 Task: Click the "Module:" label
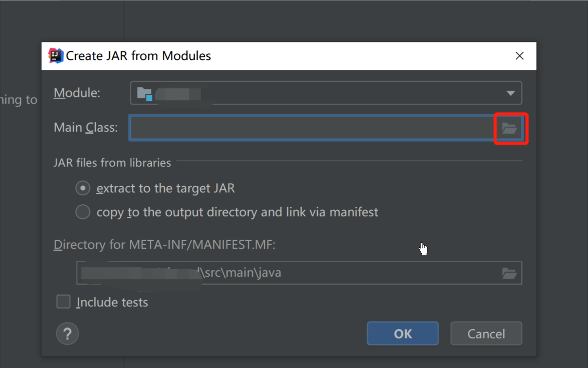tap(77, 93)
